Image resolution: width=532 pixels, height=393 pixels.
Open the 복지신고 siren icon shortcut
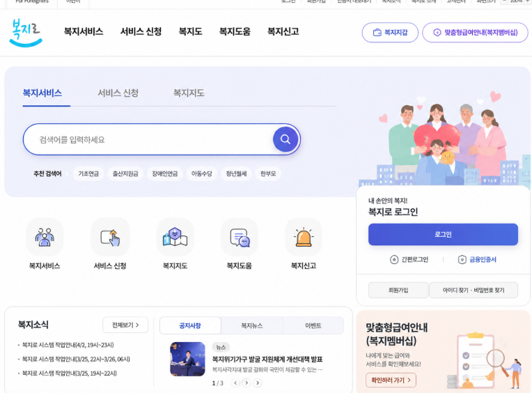point(304,237)
